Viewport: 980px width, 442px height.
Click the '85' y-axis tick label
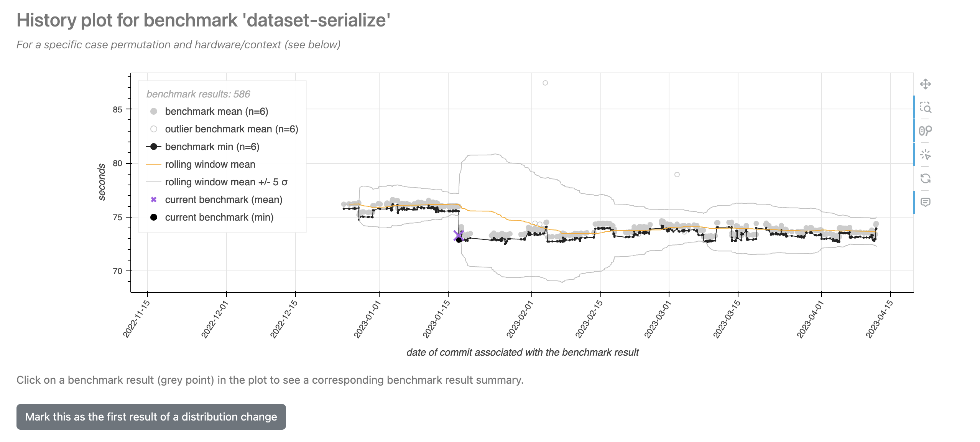[117, 110]
